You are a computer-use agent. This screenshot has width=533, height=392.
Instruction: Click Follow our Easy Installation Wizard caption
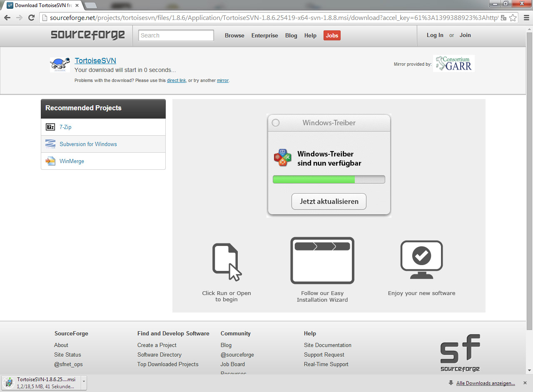point(322,296)
